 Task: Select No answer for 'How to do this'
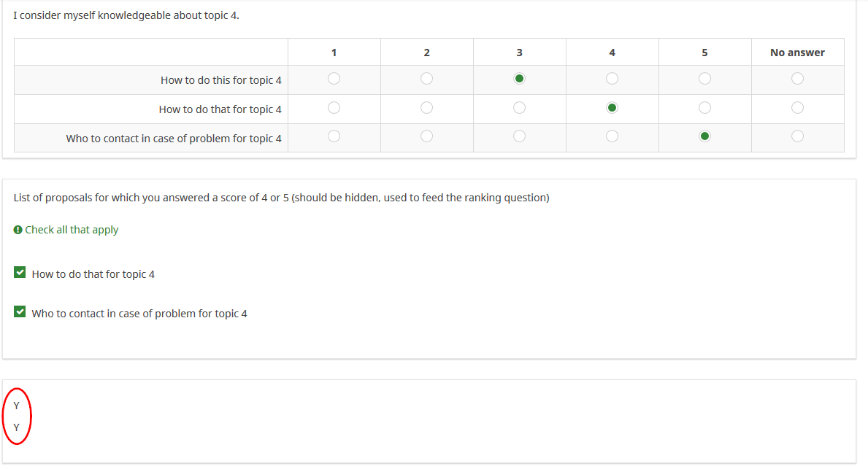(x=797, y=78)
